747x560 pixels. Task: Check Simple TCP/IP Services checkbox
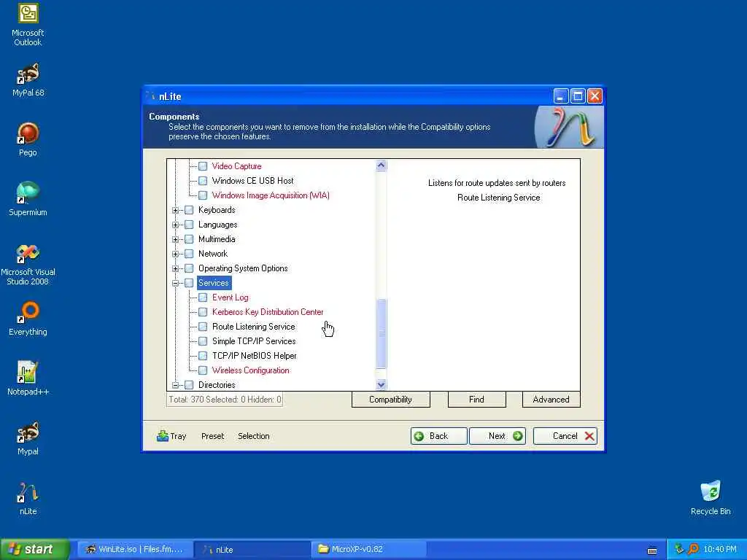[x=203, y=341]
